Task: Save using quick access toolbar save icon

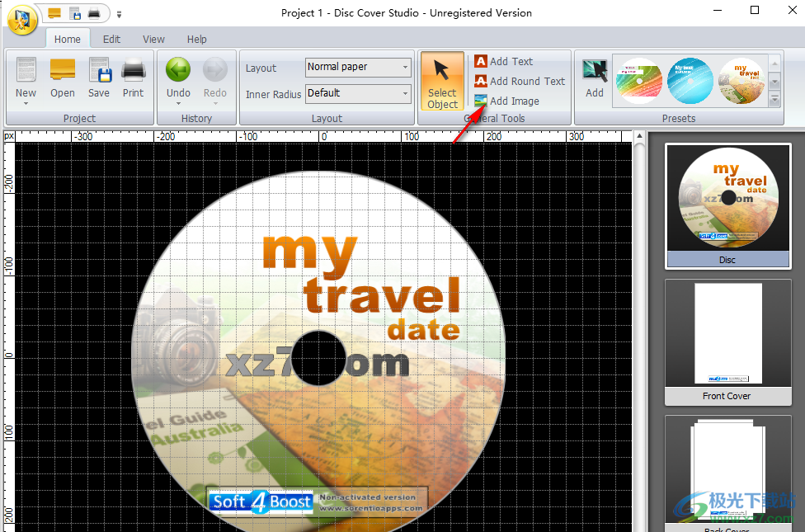Action: [x=74, y=13]
